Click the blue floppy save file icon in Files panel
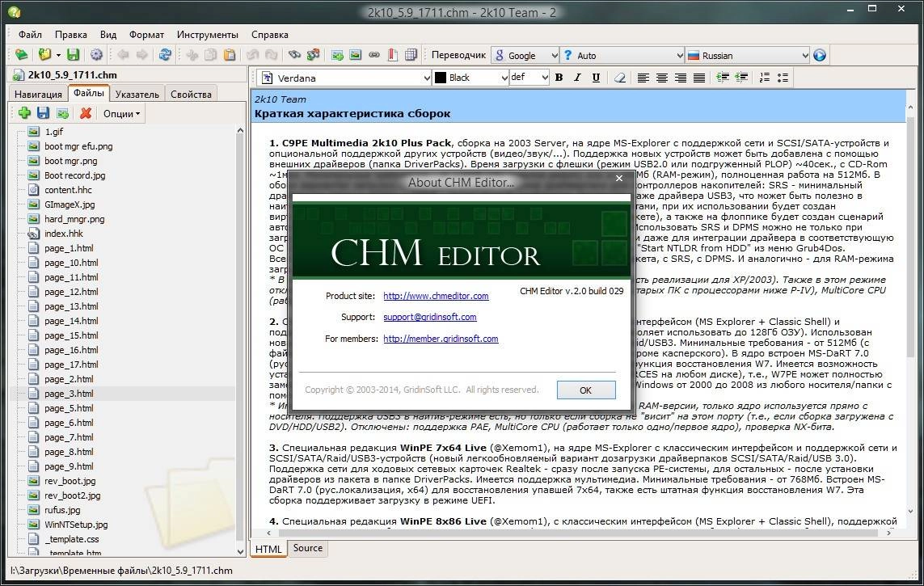The width and height of the screenshot is (924, 586). pyautogui.click(x=43, y=113)
